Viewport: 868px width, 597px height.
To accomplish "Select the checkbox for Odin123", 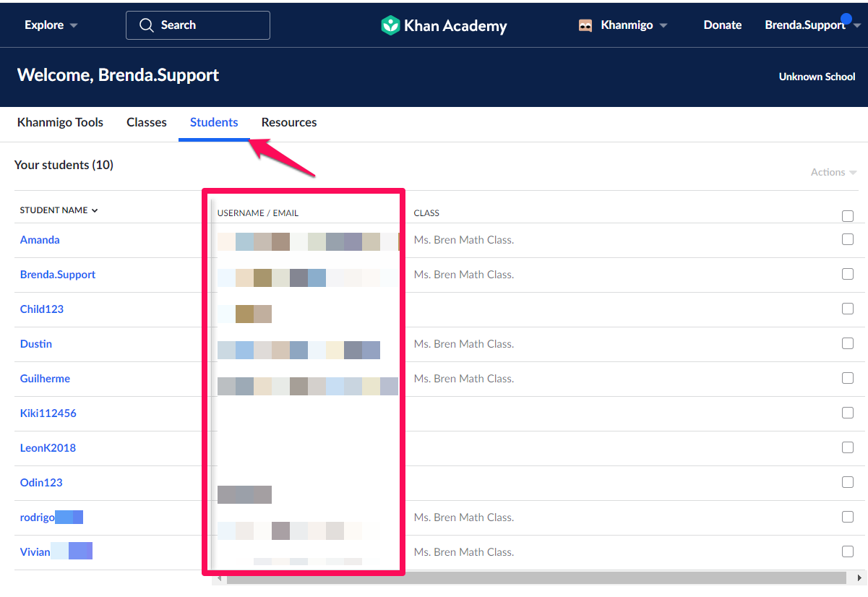I will coord(848,482).
